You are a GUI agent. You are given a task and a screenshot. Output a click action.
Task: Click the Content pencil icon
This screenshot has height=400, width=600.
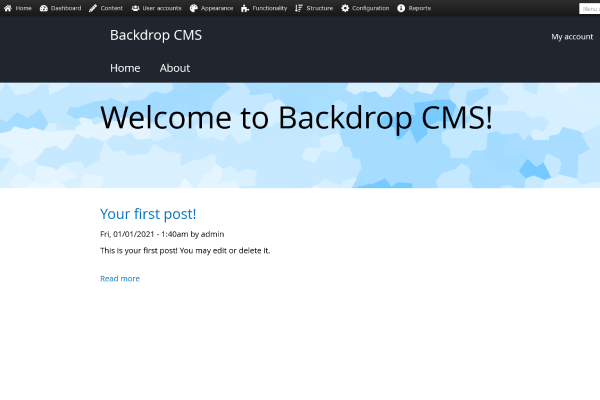[x=93, y=8]
